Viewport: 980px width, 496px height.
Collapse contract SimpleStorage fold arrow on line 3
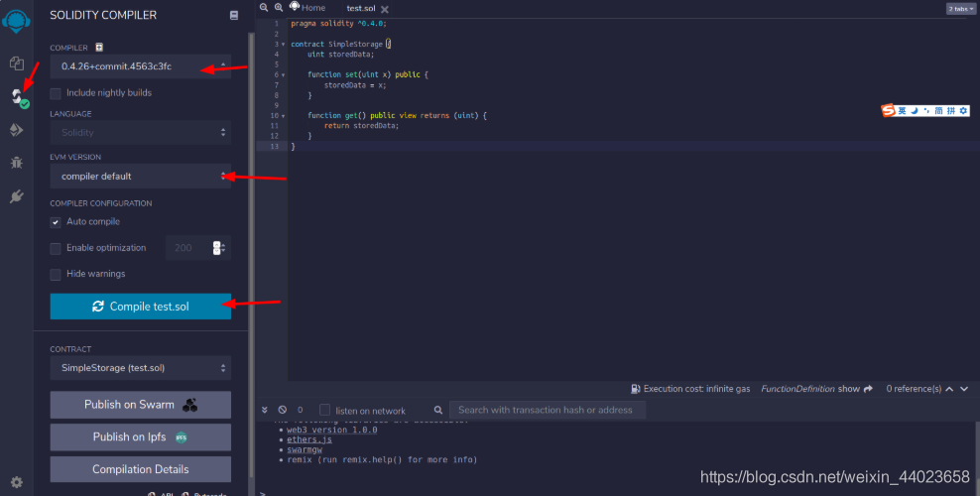283,45
